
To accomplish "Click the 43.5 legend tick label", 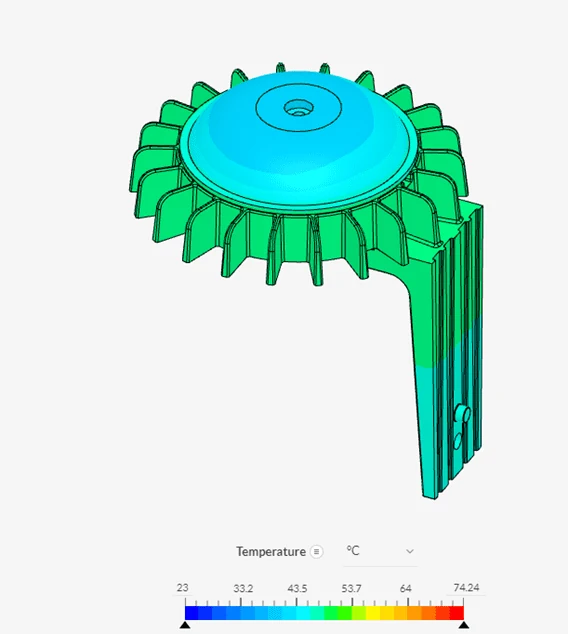I will click(297, 589).
